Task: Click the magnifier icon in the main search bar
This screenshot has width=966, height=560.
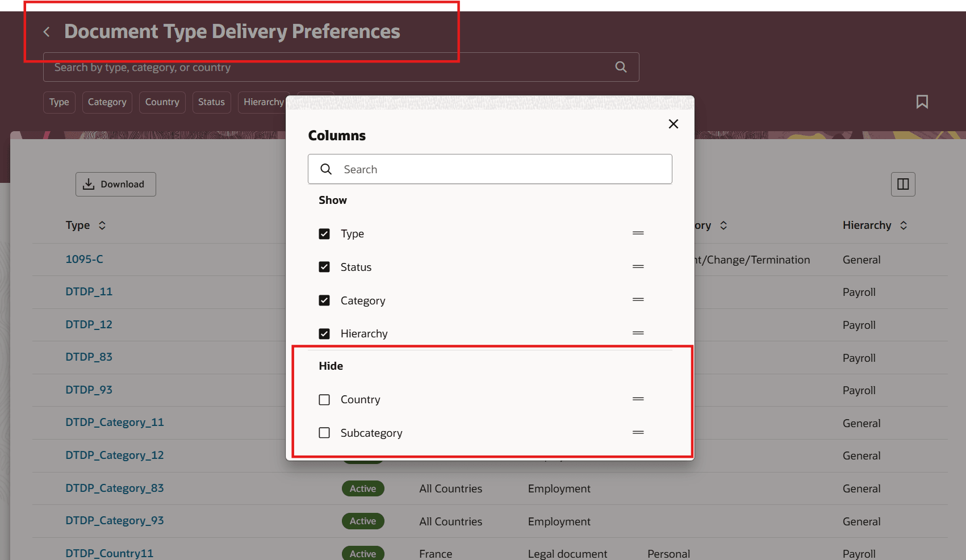Action: coord(621,67)
